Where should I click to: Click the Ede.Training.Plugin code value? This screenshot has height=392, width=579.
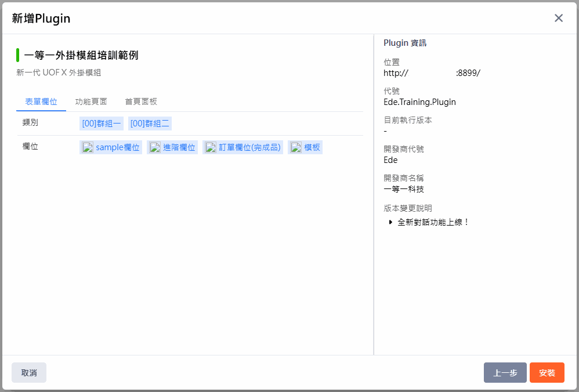(419, 102)
